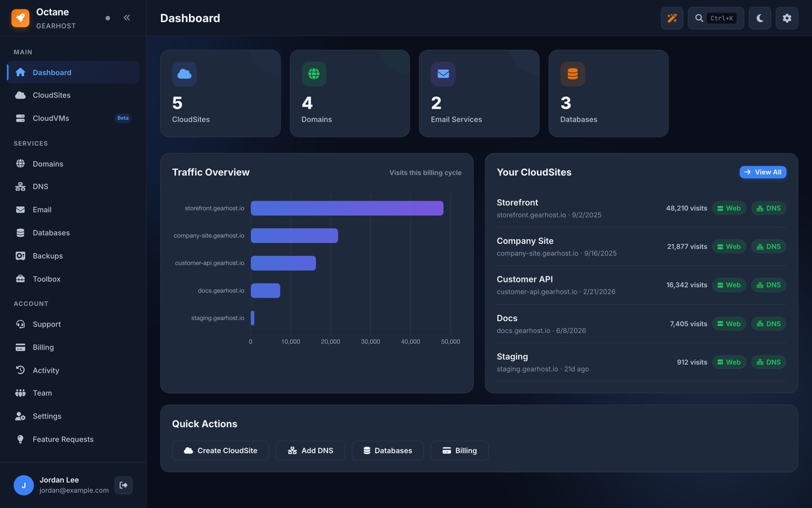The image size is (812, 508).
Task: Click the Feature Requests lightbulb icon
Action: pyautogui.click(x=20, y=439)
